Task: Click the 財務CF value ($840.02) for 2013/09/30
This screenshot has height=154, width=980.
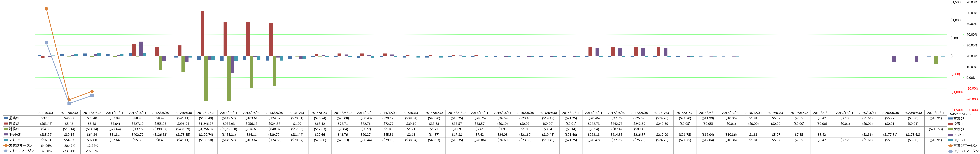Action: 274,129
